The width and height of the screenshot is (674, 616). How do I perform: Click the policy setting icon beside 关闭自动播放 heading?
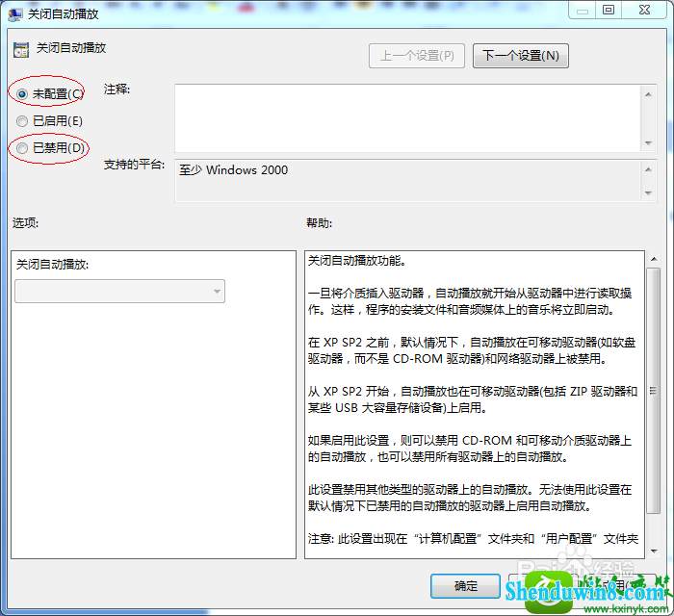click(21, 49)
